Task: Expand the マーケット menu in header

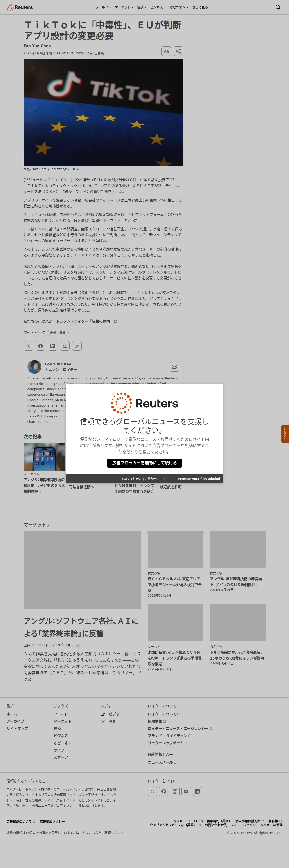Action: (124, 7)
